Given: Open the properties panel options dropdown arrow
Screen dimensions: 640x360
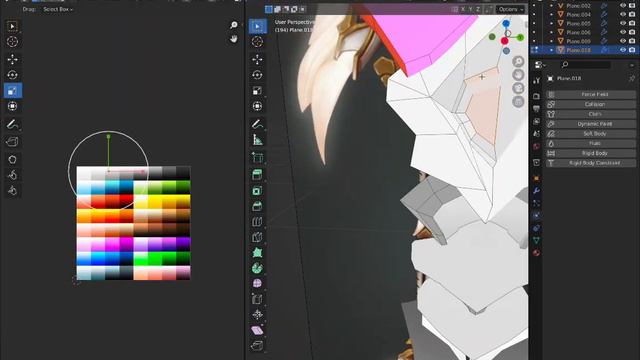Looking at the screenshot, I should pyautogui.click(x=632, y=65).
